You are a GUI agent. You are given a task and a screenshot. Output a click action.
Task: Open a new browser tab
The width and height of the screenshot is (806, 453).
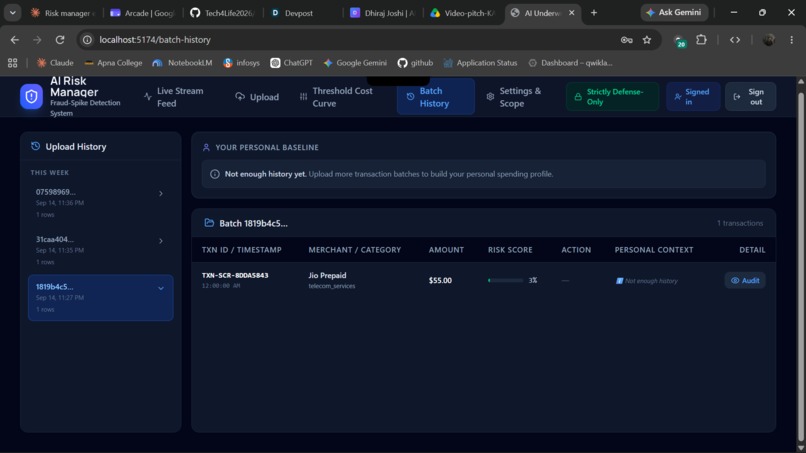(x=594, y=13)
